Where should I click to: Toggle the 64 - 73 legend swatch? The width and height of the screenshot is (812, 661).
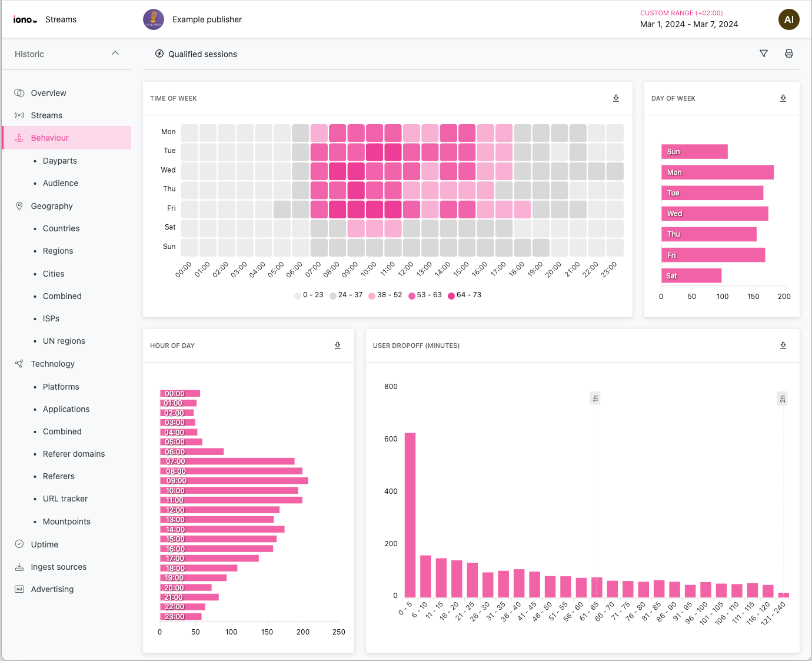click(451, 295)
